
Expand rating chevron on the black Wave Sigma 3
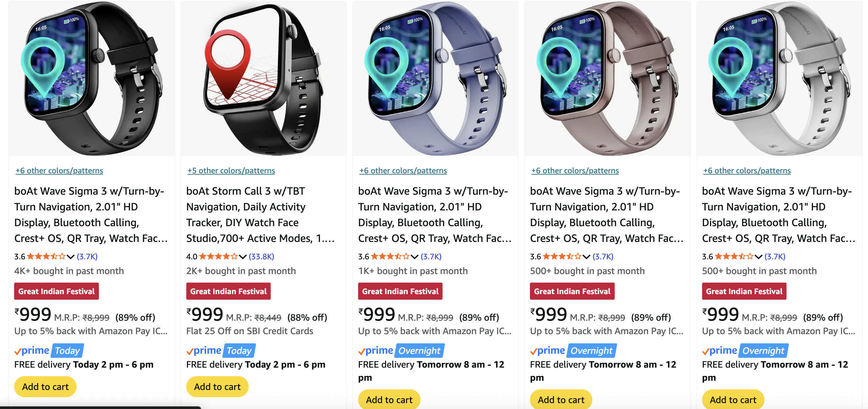[x=70, y=257]
